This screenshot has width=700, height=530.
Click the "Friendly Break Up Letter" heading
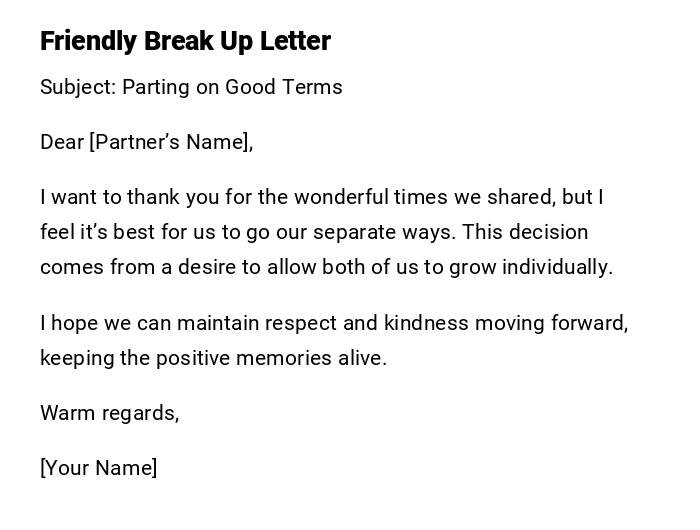(x=185, y=41)
